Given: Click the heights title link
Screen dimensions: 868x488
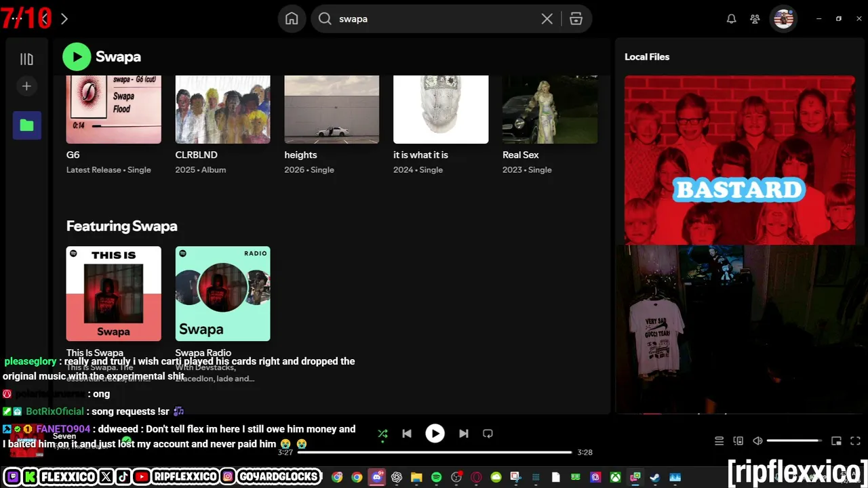Looking at the screenshot, I should [300, 155].
